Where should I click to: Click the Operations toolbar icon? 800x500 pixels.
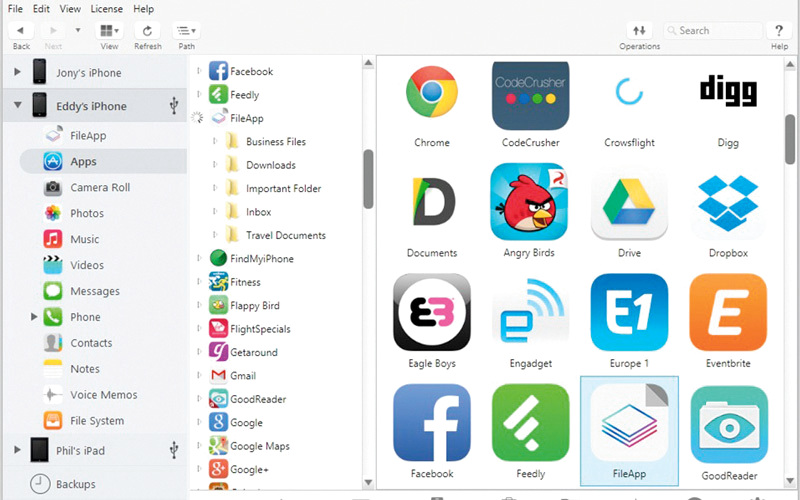pos(639,31)
